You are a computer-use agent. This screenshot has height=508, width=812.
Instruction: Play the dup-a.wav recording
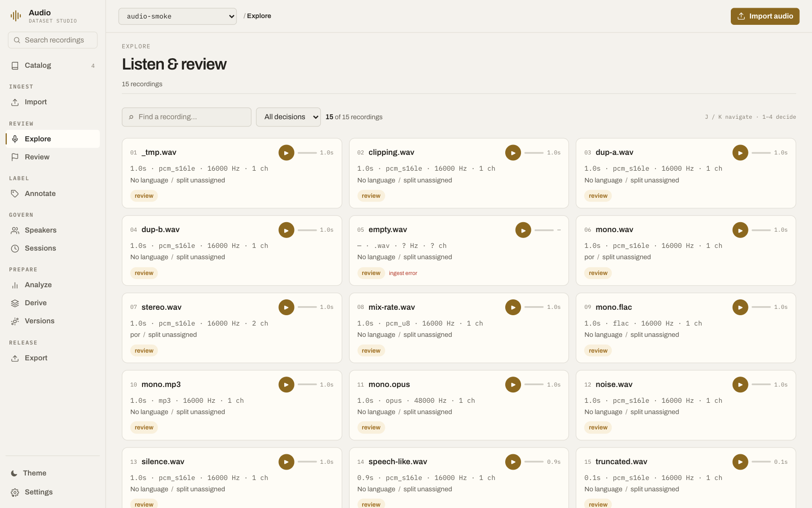tap(740, 153)
